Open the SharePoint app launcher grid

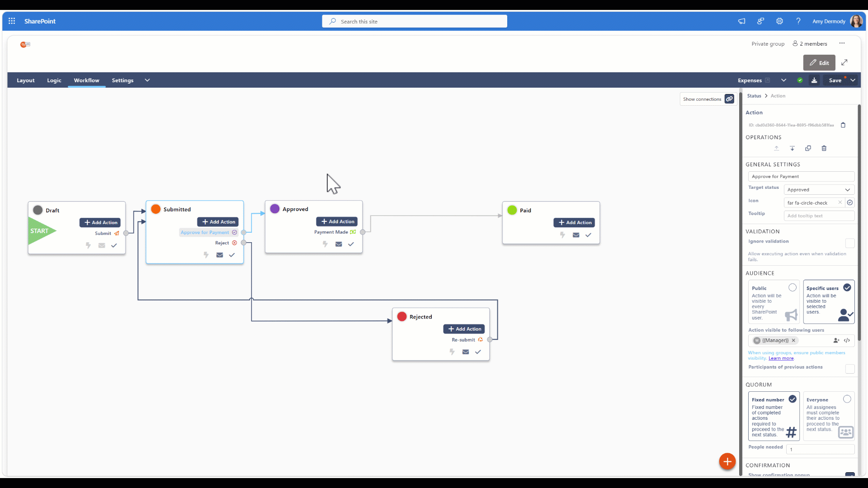[12, 21]
